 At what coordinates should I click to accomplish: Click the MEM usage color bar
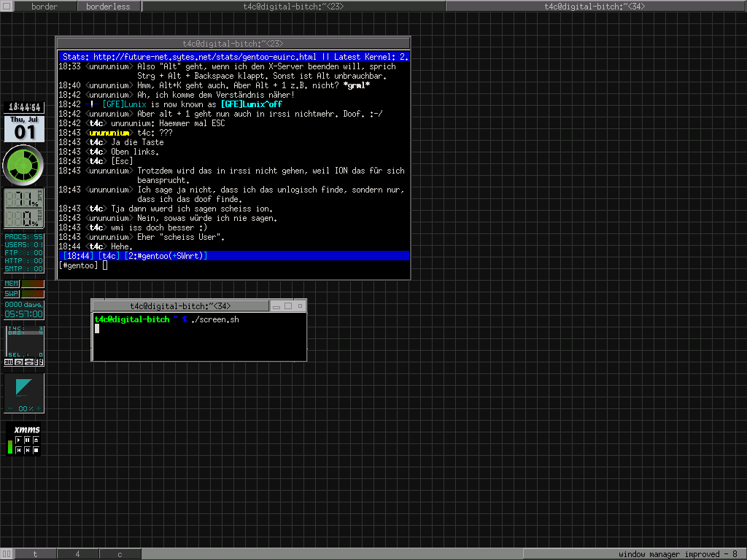click(x=33, y=284)
